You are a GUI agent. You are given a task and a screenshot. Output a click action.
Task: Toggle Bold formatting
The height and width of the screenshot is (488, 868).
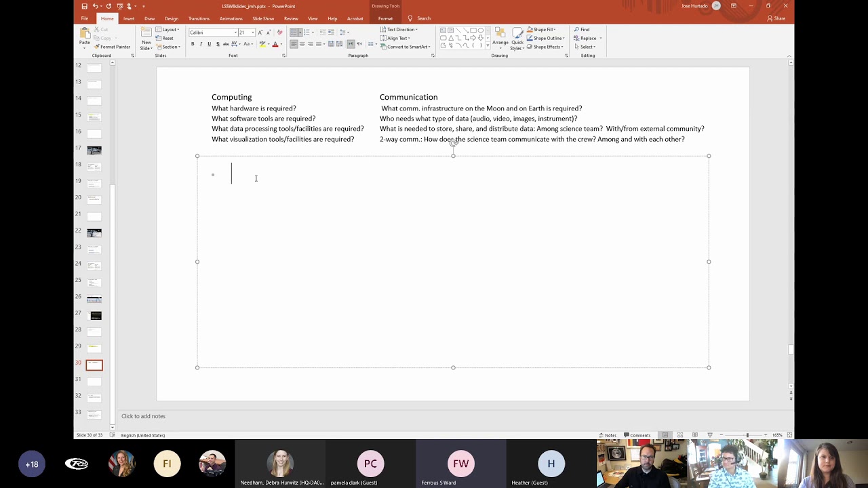[193, 44]
